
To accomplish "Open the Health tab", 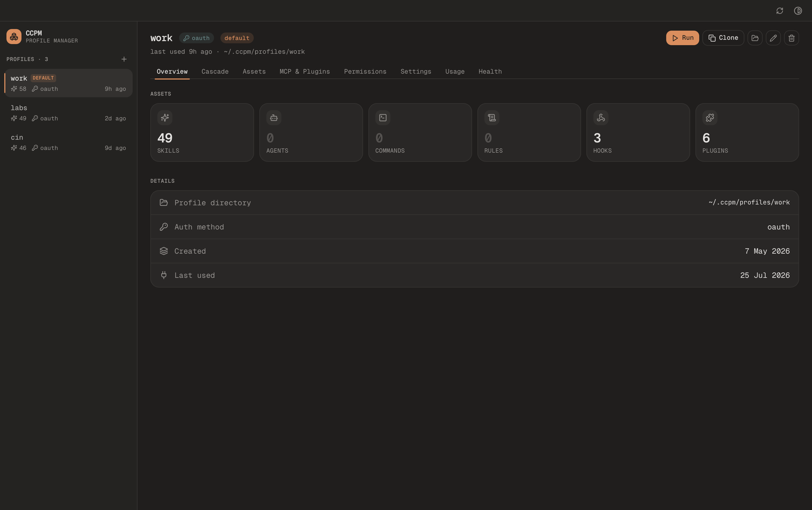I will (x=490, y=71).
